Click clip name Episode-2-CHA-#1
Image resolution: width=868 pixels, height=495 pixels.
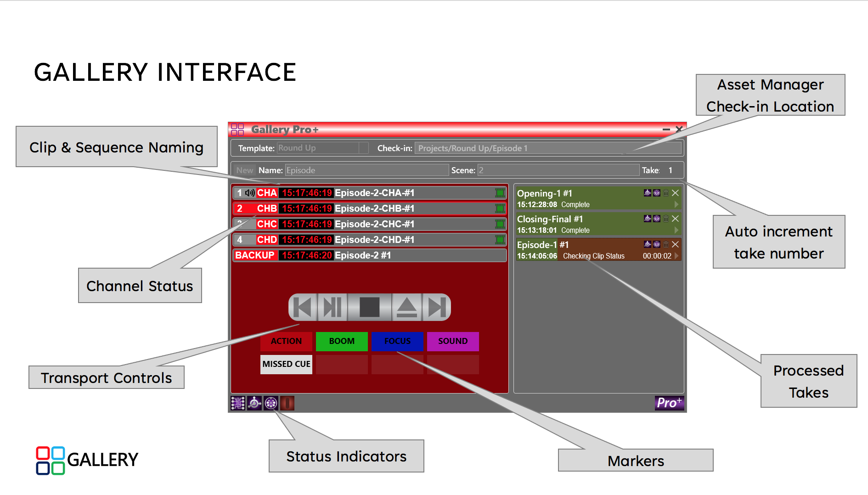point(374,193)
